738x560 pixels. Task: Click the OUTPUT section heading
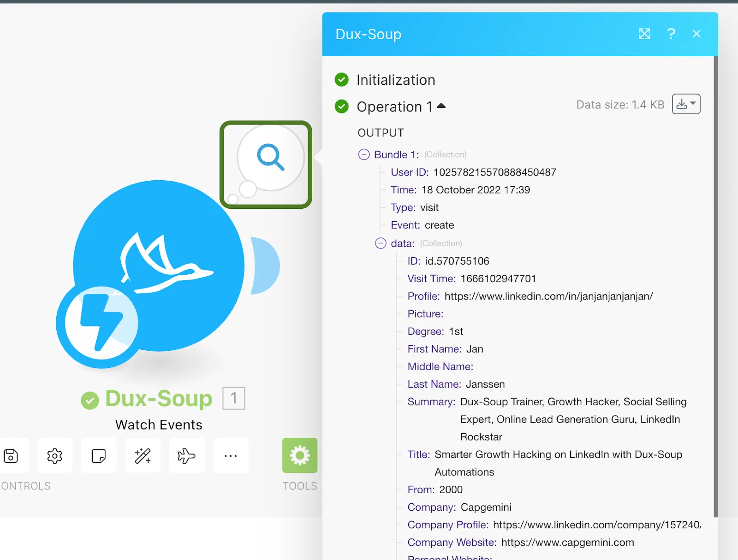point(381,133)
